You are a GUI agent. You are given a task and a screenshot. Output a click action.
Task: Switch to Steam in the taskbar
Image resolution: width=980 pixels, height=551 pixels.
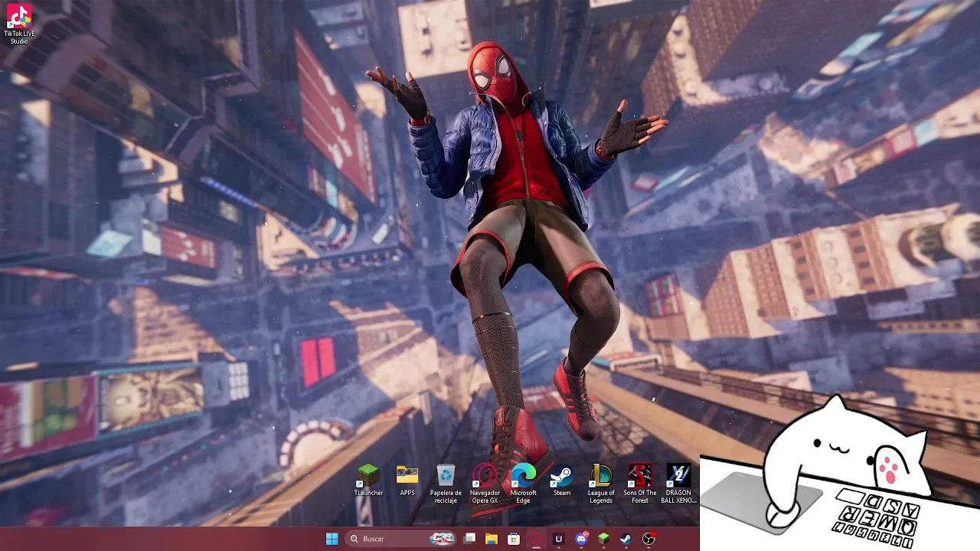(626, 539)
